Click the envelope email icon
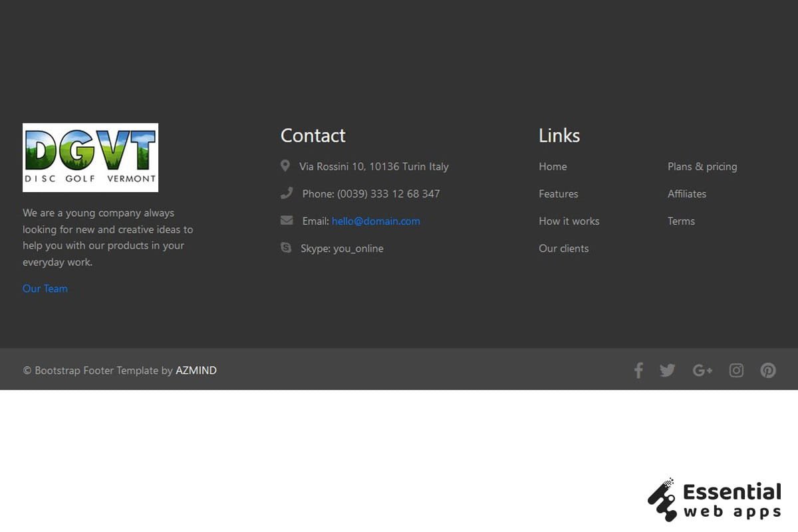Screen dimensions: 798x532 tap(287, 220)
